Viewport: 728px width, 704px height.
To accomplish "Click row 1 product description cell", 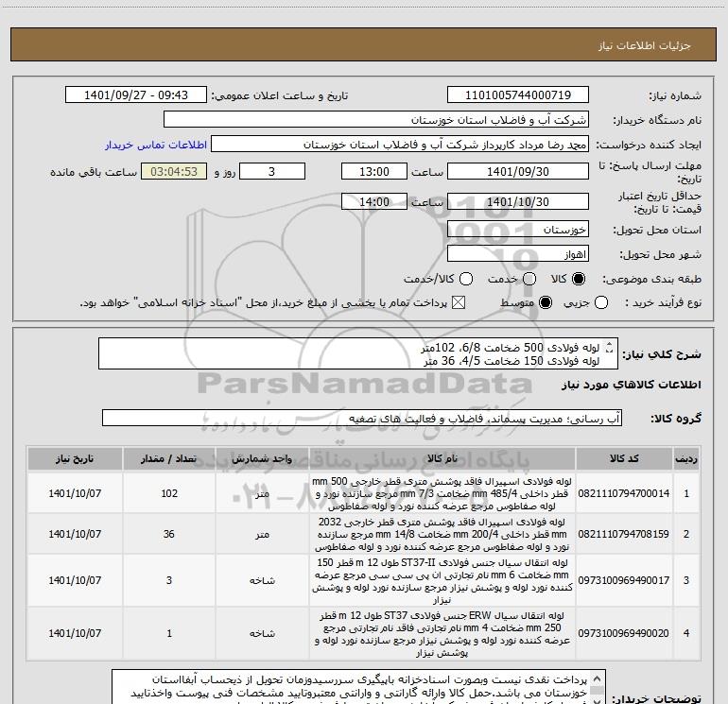I will [x=442, y=493].
